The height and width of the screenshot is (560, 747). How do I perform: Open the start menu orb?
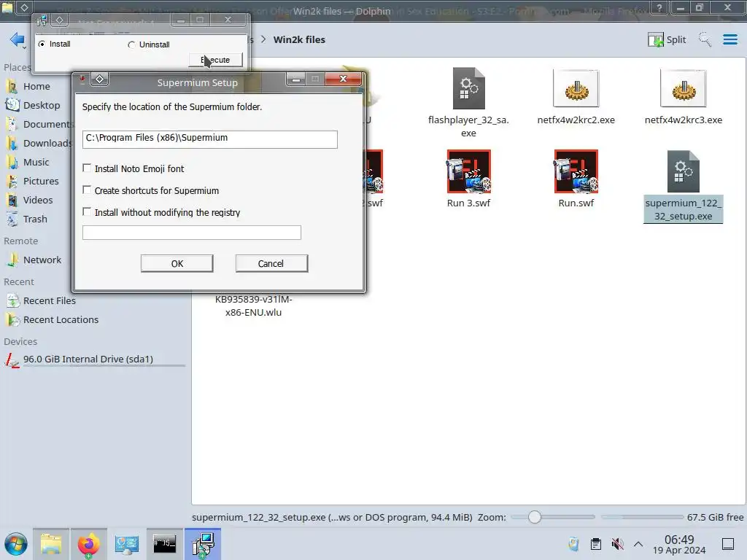[x=16, y=544]
